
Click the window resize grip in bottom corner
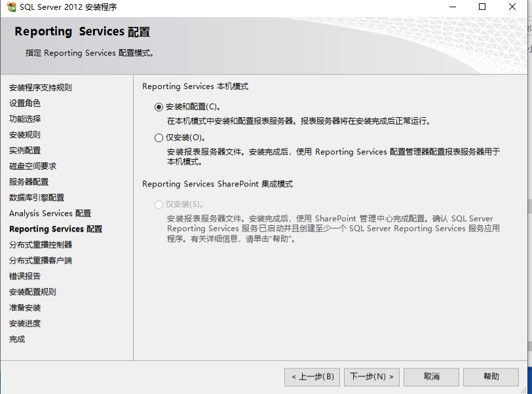coord(524,391)
